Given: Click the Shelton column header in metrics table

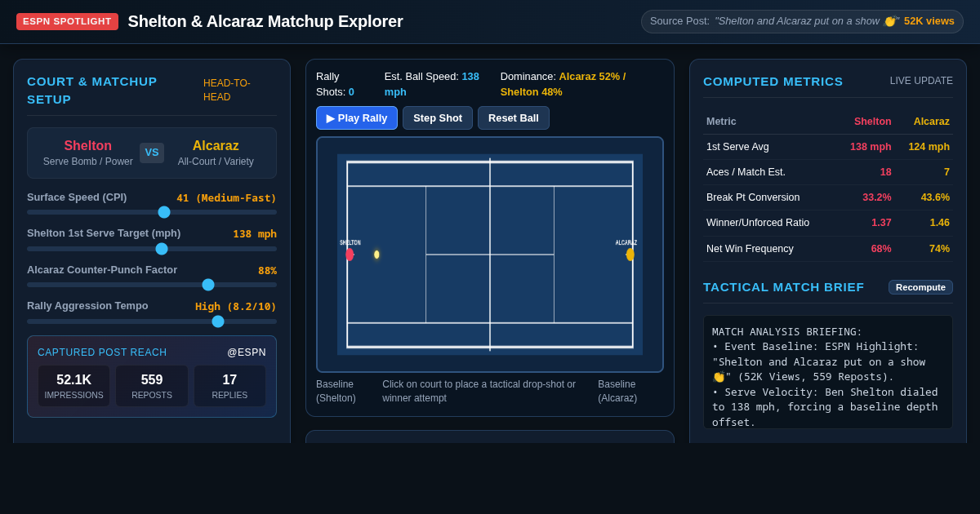Looking at the screenshot, I should pos(873,122).
